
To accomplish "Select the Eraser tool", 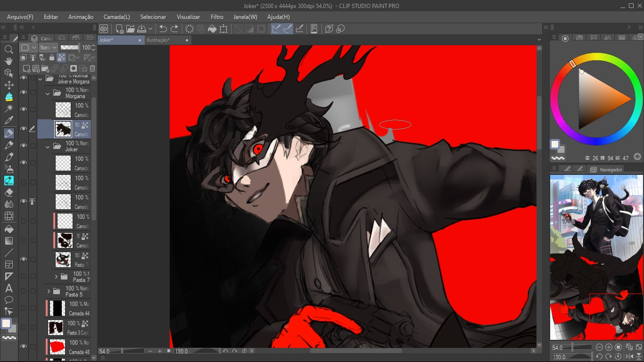I will tap(8, 193).
